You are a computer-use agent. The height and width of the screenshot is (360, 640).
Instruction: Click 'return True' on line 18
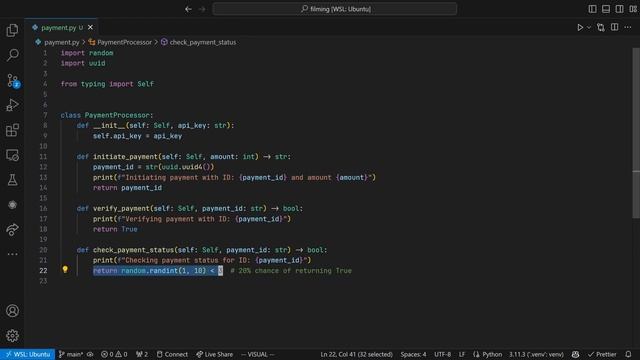pos(115,229)
